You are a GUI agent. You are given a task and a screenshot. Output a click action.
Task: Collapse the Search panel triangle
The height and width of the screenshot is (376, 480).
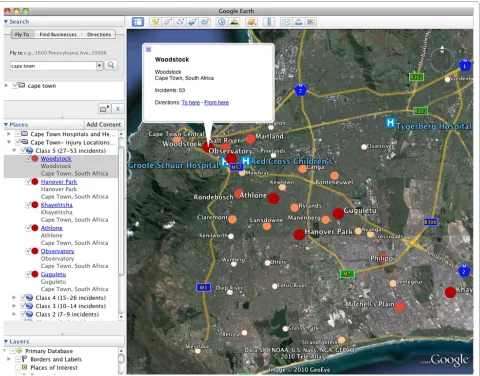point(6,22)
